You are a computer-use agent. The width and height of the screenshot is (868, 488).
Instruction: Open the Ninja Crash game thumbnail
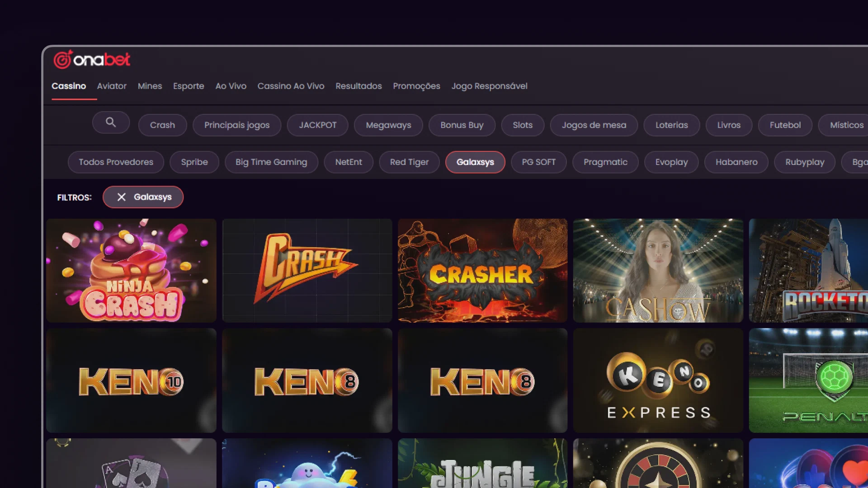pyautogui.click(x=131, y=270)
